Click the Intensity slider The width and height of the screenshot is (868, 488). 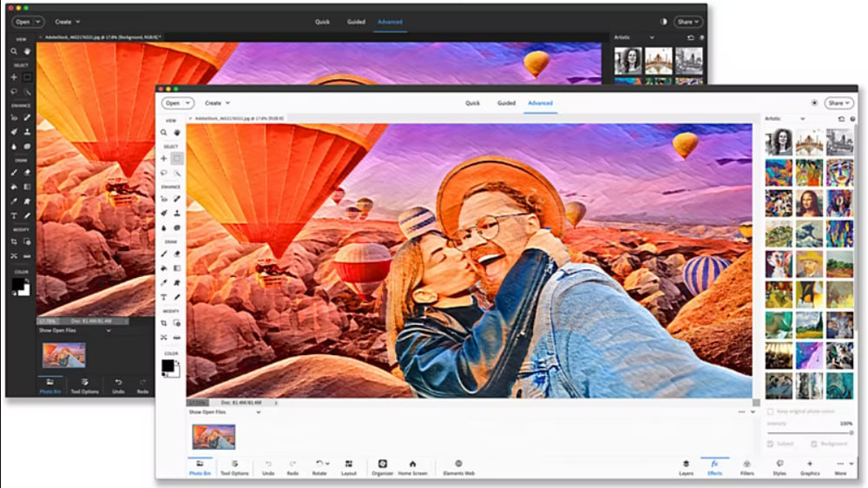(810, 432)
